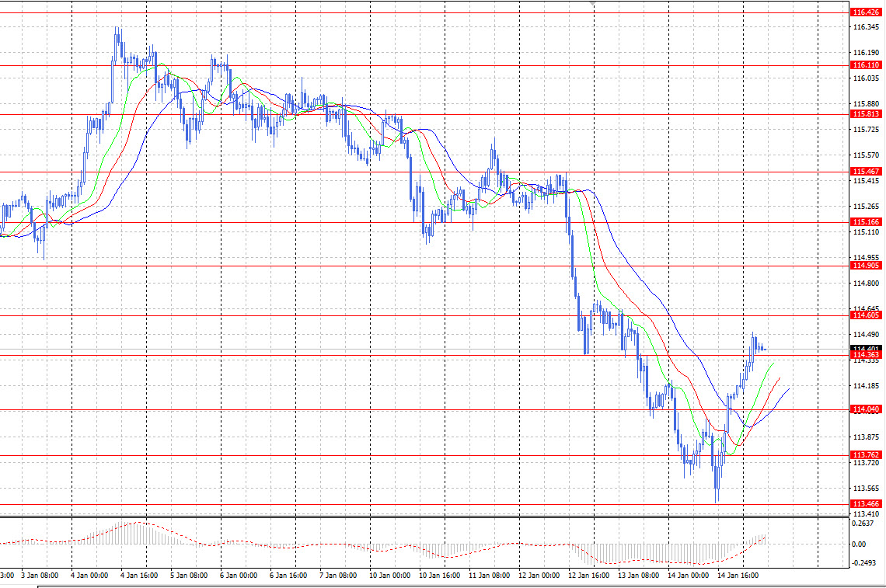
Task: Click the 115.725 price scale value
Action: click(x=866, y=130)
